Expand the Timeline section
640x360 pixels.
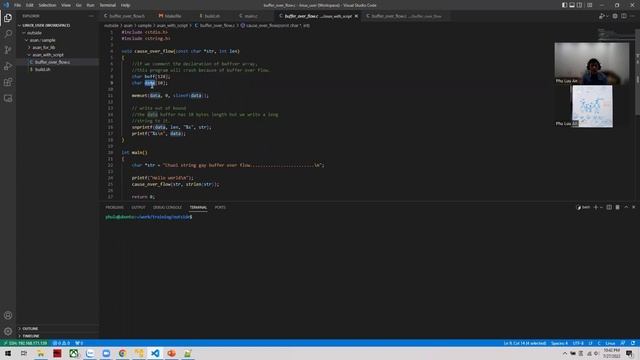[x=57, y=336]
